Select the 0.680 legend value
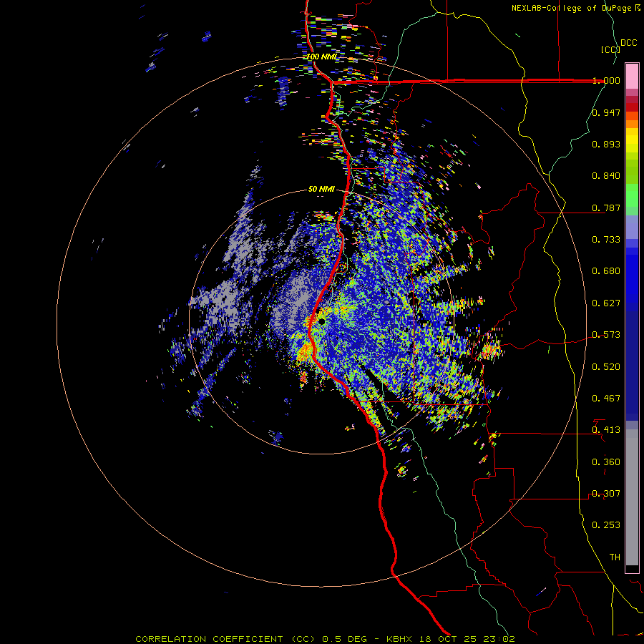The height and width of the screenshot is (644, 644). tap(606, 271)
